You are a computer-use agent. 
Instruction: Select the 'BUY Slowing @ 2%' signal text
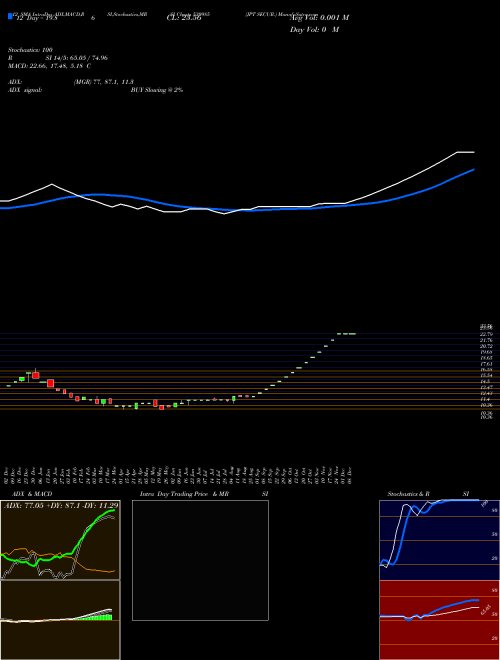tap(157, 90)
